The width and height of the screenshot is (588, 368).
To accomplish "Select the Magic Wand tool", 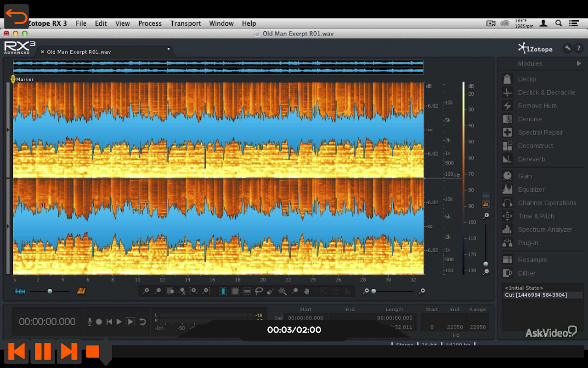I will (283, 291).
